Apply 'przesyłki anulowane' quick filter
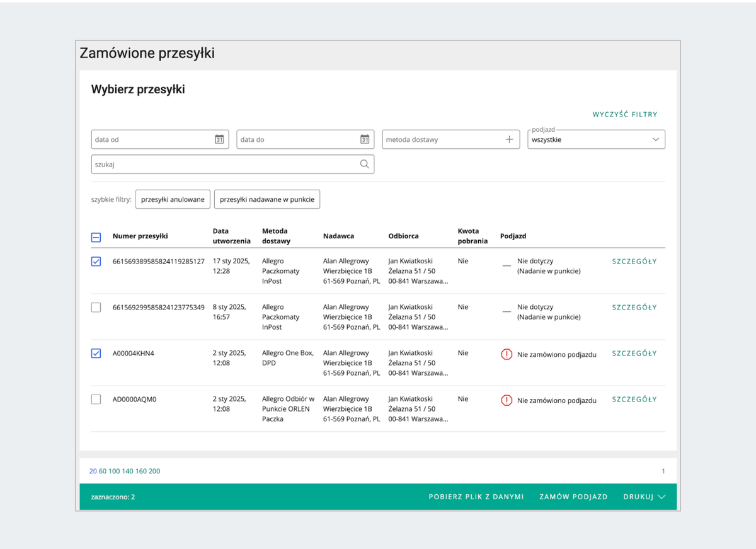This screenshot has width=756, height=549. click(x=173, y=199)
